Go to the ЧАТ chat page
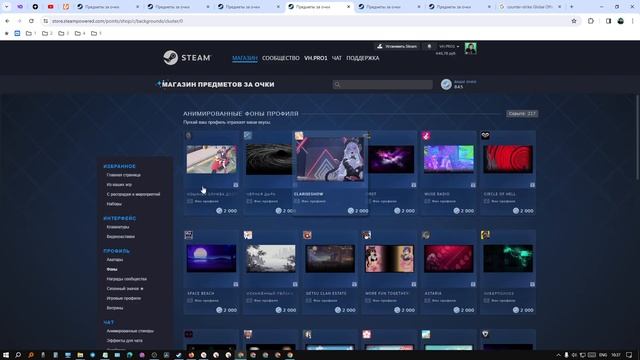Viewport: 640px width, 360px height. click(x=337, y=58)
